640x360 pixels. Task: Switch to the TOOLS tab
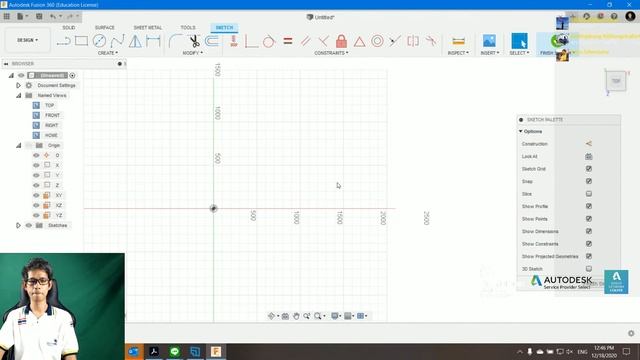coord(188,27)
